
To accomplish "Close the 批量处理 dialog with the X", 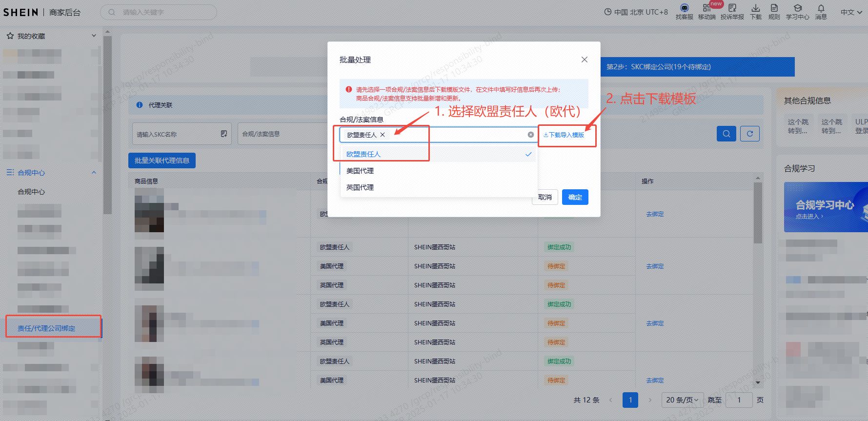I will [584, 60].
